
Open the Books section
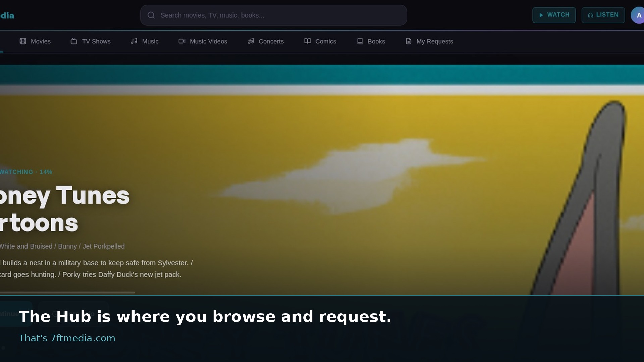[371, 41]
